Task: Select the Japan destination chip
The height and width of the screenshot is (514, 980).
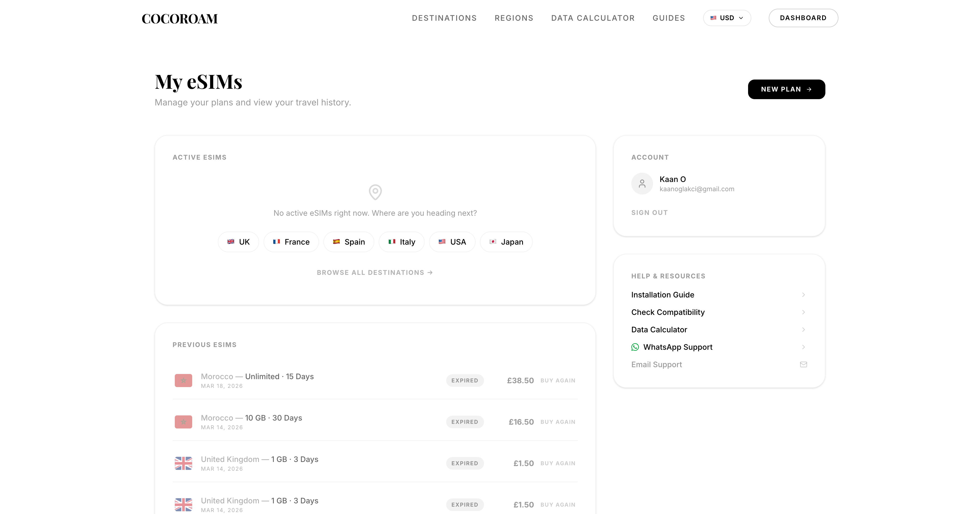Action: click(x=506, y=242)
